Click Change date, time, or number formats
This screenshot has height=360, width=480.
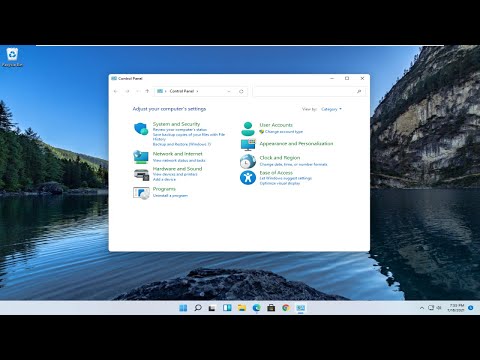click(x=293, y=164)
